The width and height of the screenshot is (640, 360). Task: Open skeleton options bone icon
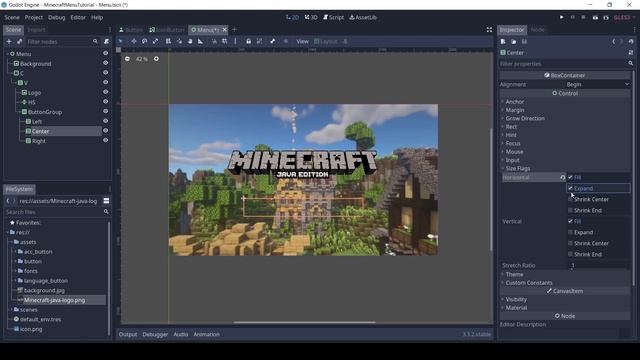272,41
